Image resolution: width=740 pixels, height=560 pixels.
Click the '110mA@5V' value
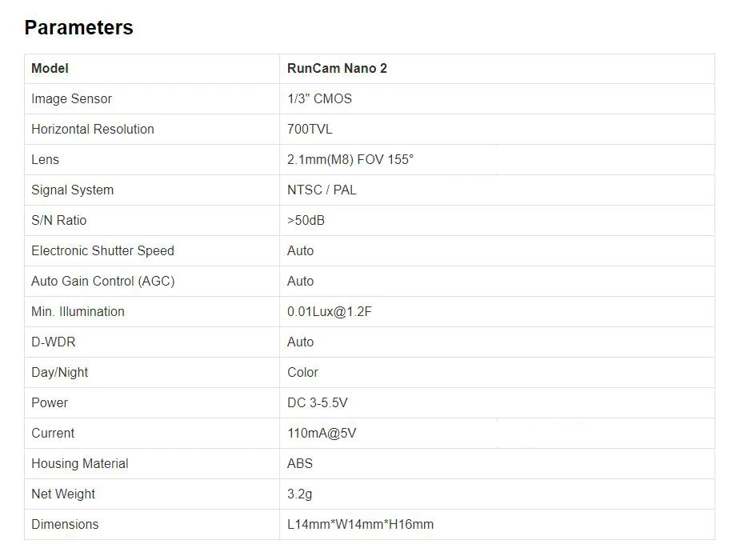pos(322,433)
